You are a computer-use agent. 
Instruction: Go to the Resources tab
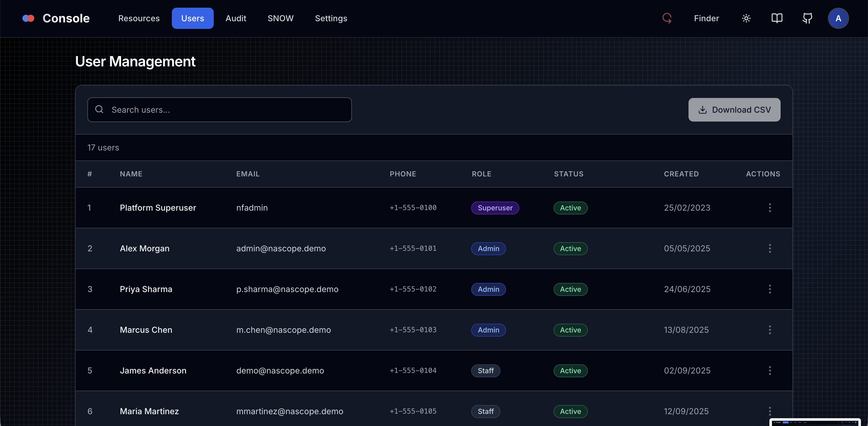tap(139, 18)
